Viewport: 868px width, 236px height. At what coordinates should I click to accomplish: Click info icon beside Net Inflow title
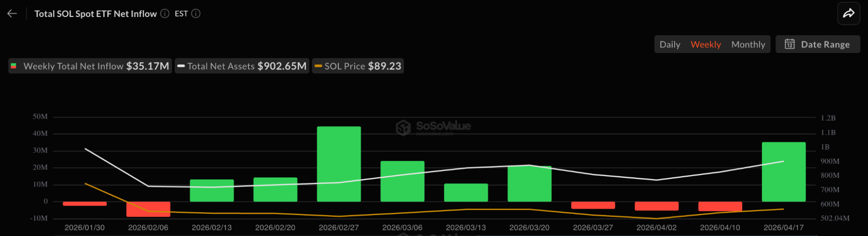165,13
